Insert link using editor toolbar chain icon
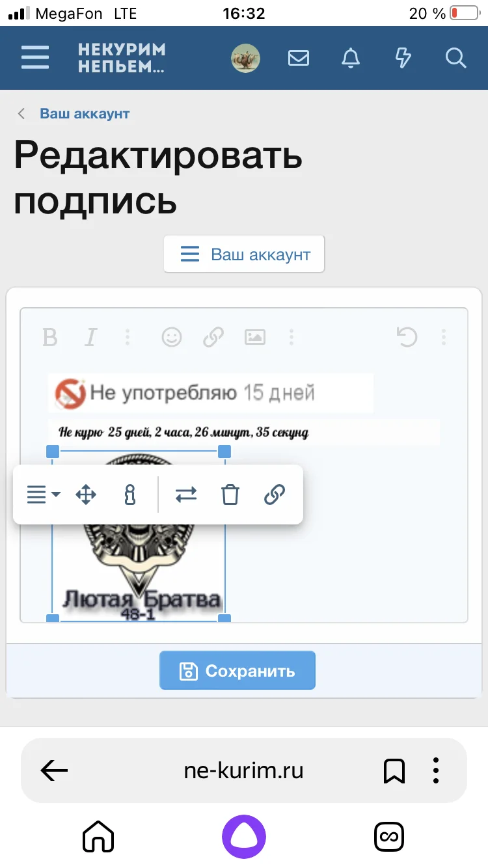 tap(213, 337)
